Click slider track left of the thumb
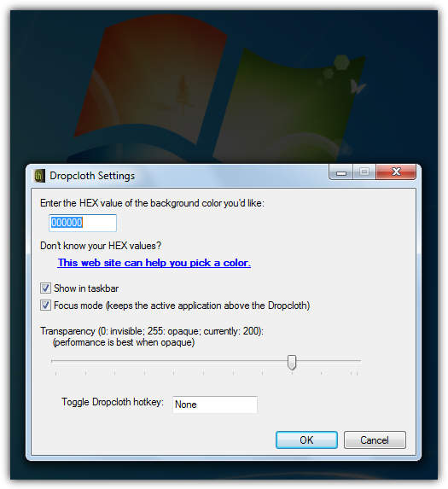Screen dimensions: 448x489 point(169,361)
